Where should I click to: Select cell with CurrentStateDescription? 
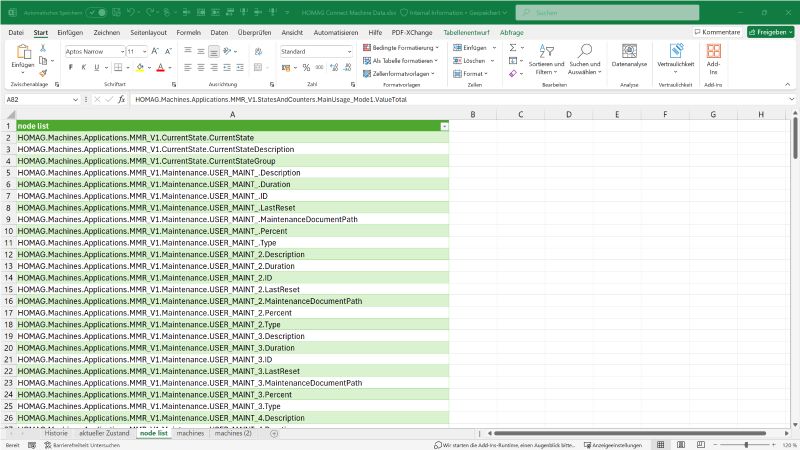232,149
